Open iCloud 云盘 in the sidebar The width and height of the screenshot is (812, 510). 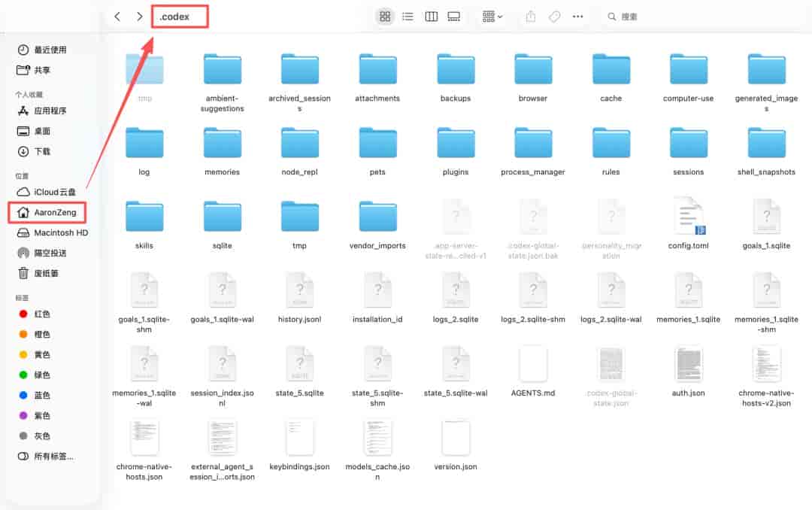pyautogui.click(x=47, y=192)
